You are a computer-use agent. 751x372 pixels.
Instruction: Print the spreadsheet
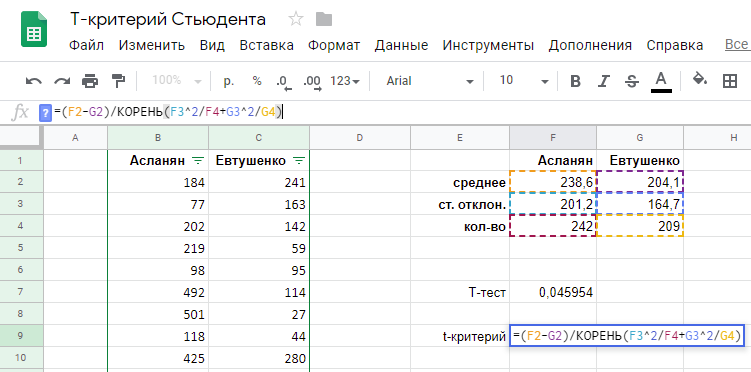[x=90, y=81]
